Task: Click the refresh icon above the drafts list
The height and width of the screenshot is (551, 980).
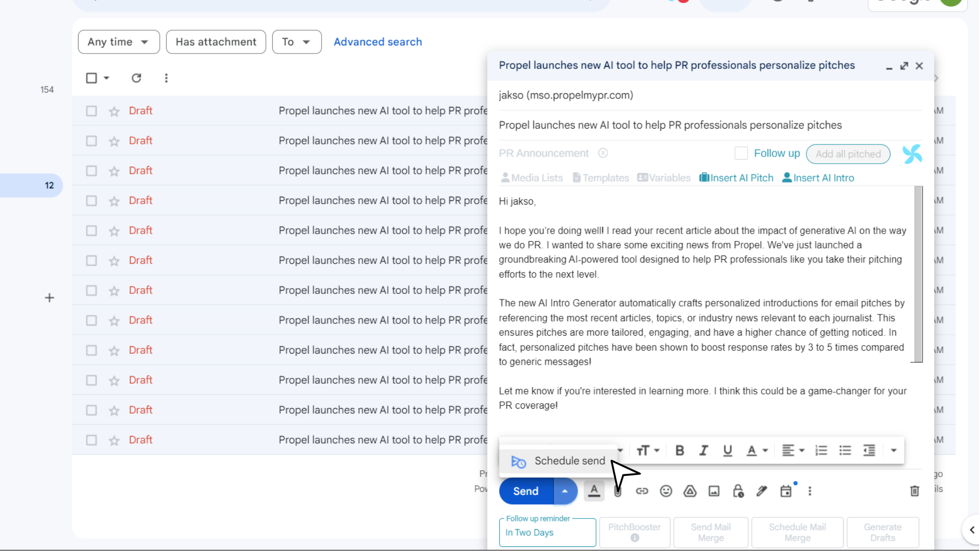Action: pos(136,78)
